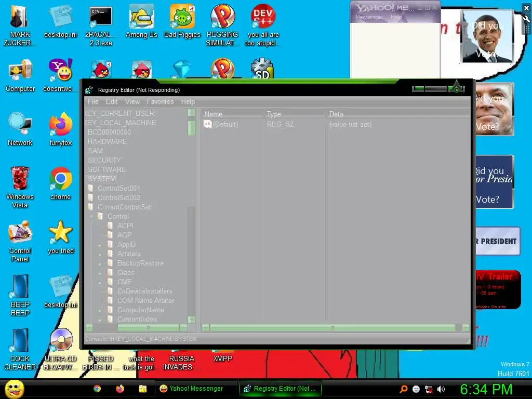The width and height of the screenshot is (532, 399).
Task: Click the network tray icon
Action: coord(429,389)
